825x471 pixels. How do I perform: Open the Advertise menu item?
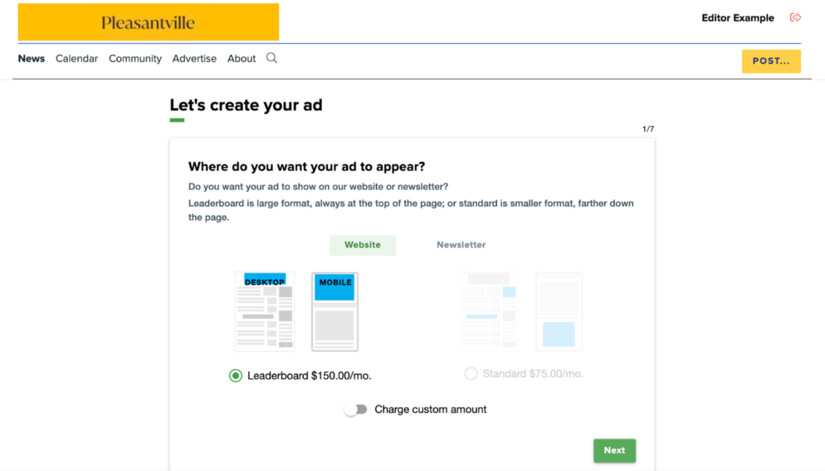194,59
